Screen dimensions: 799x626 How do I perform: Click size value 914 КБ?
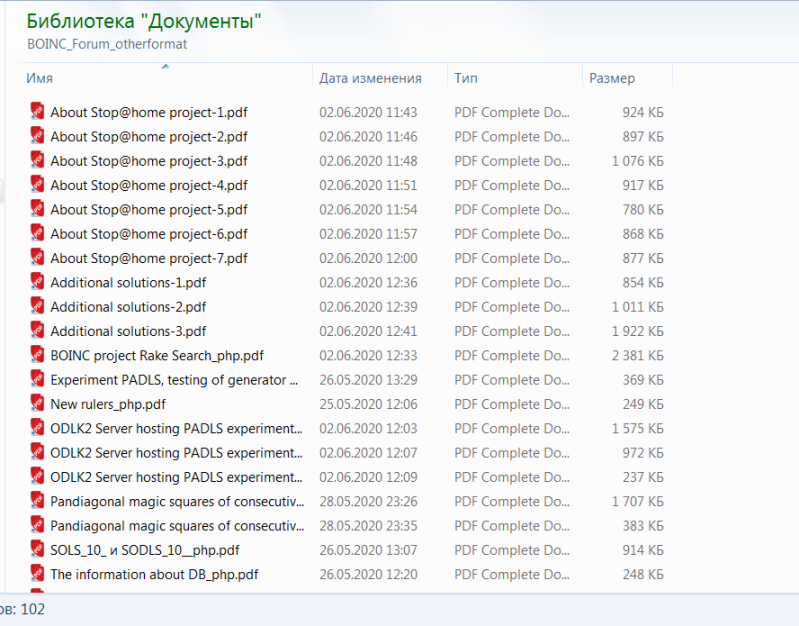(x=643, y=550)
